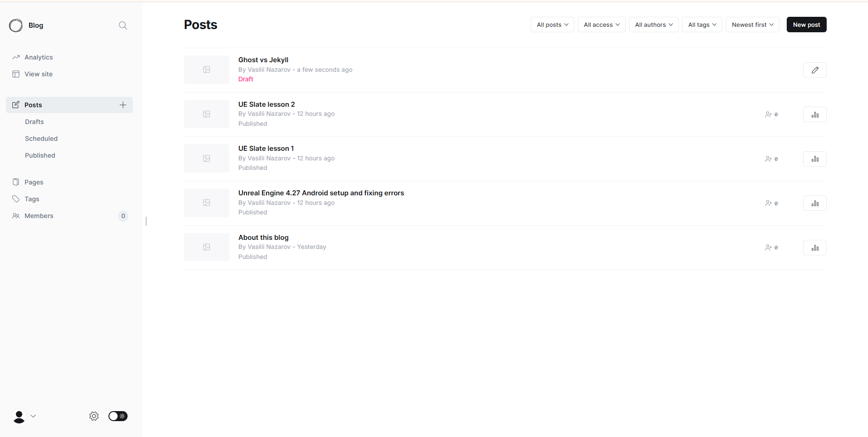Toggle the dark mode switch

pos(118,416)
